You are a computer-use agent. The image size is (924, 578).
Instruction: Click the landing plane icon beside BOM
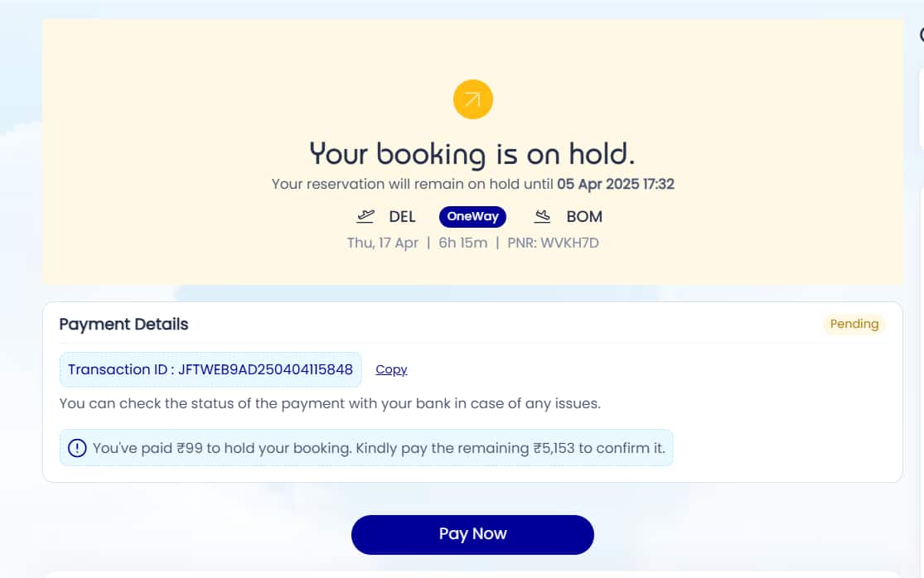click(x=543, y=217)
